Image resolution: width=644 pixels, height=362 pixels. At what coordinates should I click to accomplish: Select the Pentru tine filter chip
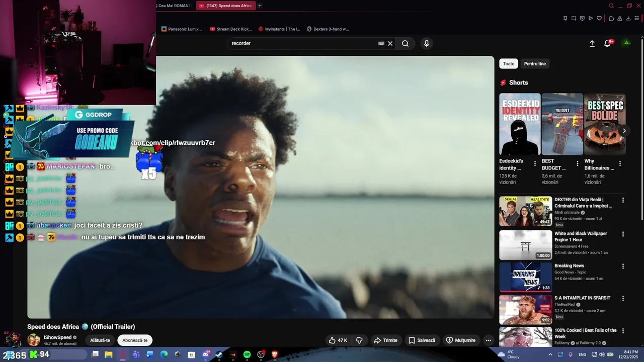pos(535,64)
